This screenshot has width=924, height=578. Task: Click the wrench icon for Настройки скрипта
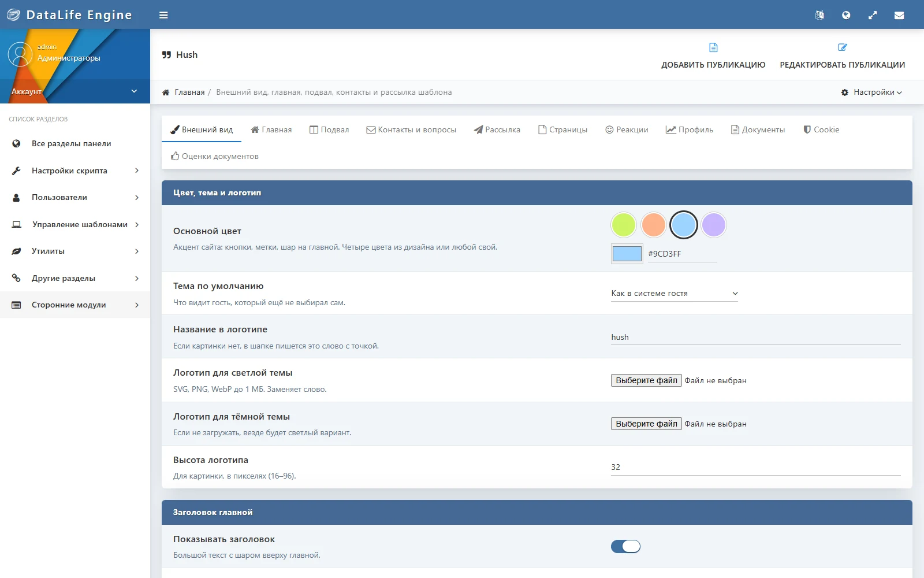pyautogui.click(x=16, y=171)
